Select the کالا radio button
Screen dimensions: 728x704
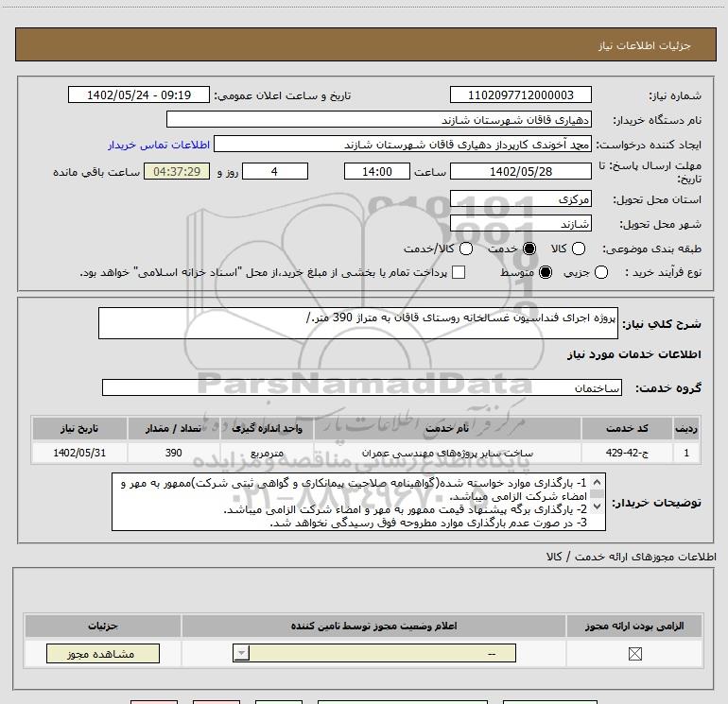pyautogui.click(x=578, y=249)
